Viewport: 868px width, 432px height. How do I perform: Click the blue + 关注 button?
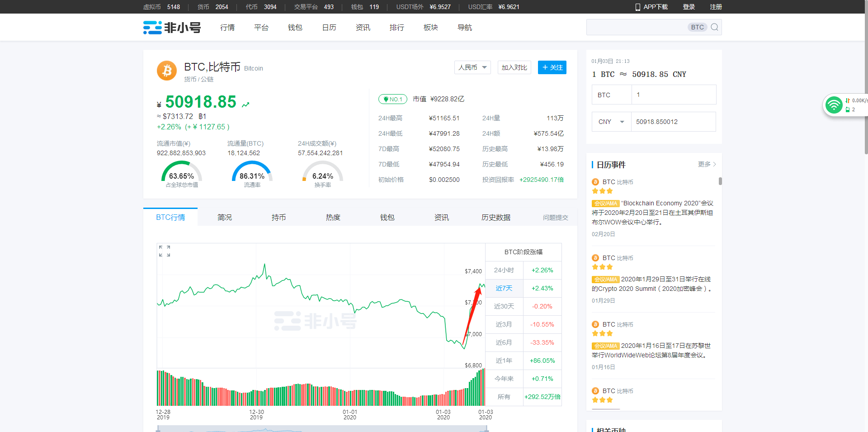click(552, 67)
